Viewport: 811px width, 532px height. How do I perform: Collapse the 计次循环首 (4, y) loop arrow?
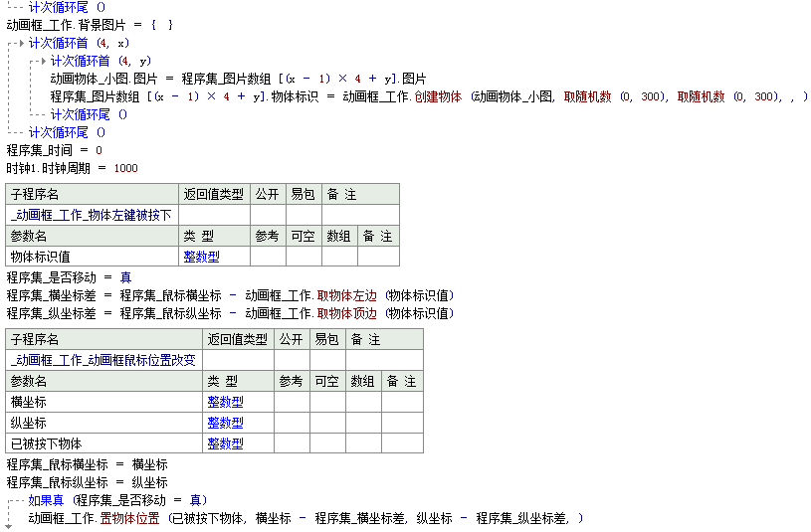[44, 61]
